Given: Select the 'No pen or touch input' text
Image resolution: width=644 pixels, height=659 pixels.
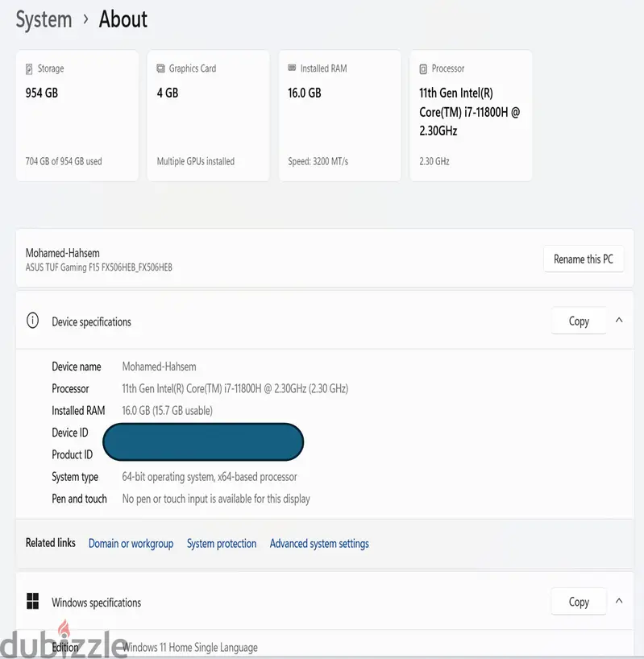Looking at the screenshot, I should click(x=216, y=499).
